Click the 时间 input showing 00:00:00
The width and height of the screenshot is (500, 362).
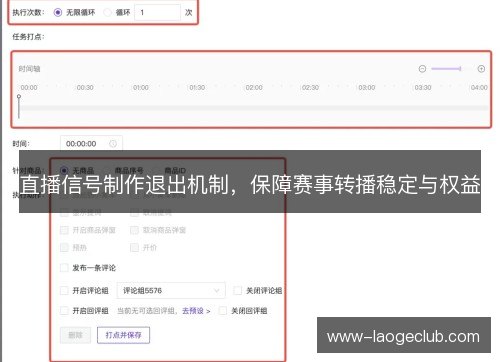point(91,144)
